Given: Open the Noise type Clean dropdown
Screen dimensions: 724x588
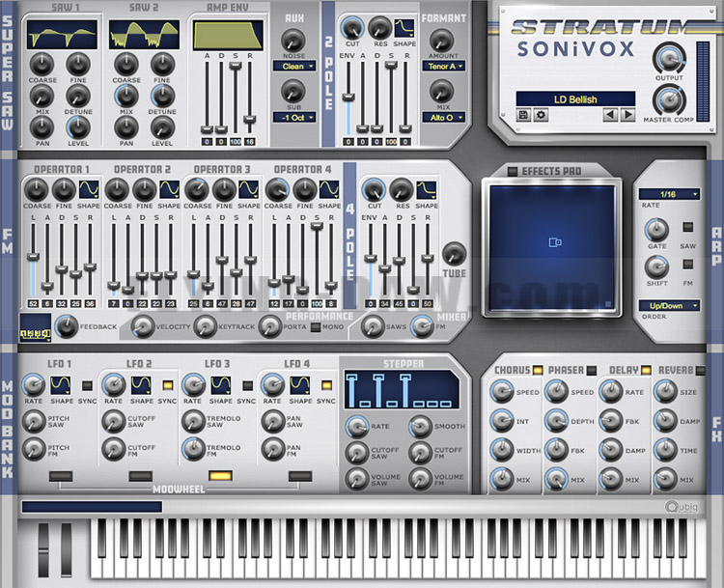Looking at the screenshot, I should tap(294, 66).
